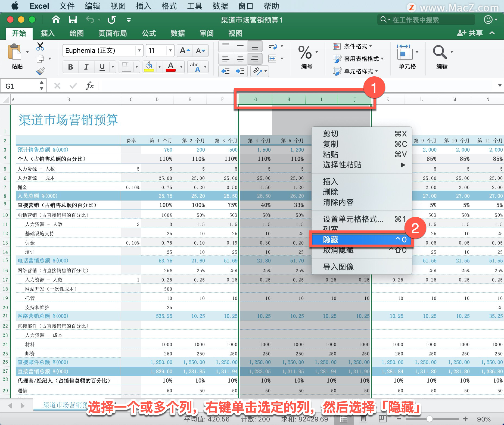The width and height of the screenshot is (504, 425).
Task: Cut the selection with the scissors icon
Action: pyautogui.click(x=40, y=46)
